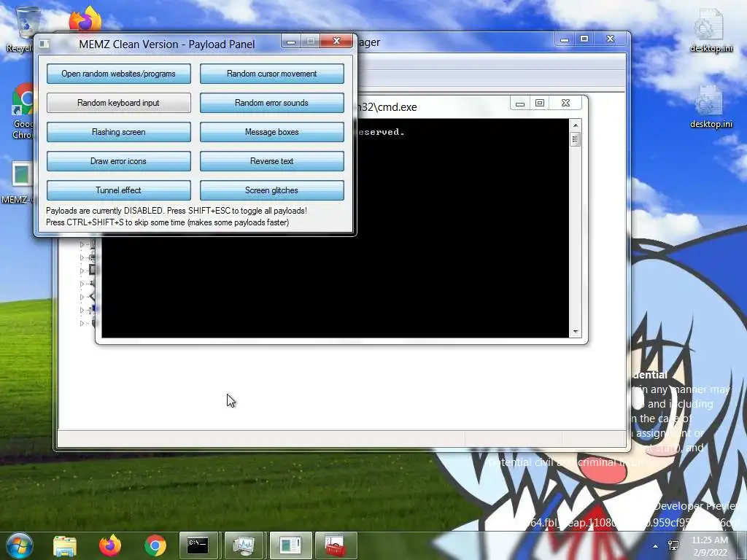
Task: Click the cmd.exe scrollbar up arrow
Action: coord(576,125)
